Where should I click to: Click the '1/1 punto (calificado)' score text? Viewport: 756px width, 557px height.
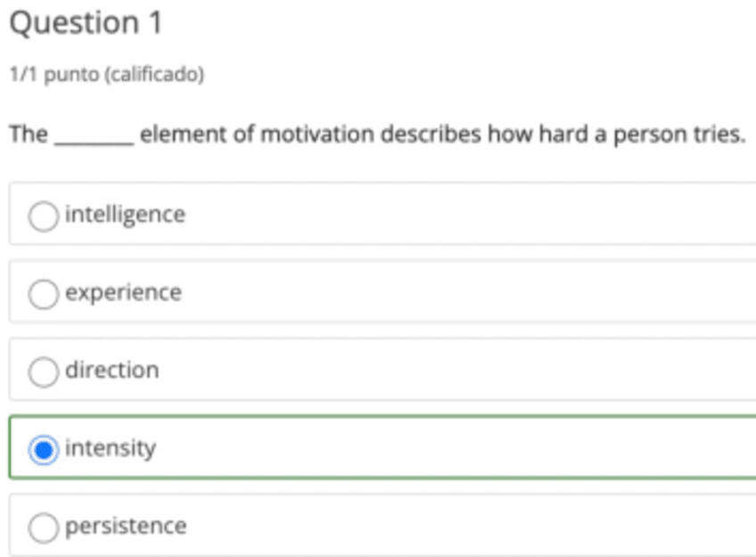tap(106, 75)
